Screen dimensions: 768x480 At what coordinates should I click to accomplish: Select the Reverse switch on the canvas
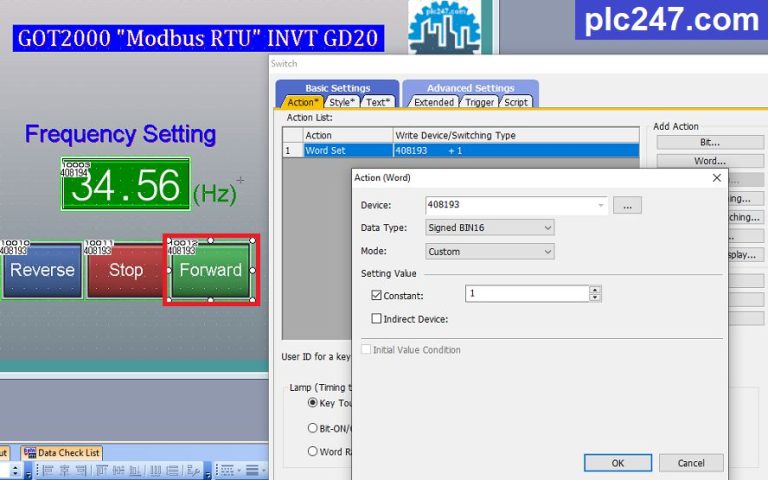[x=42, y=270]
